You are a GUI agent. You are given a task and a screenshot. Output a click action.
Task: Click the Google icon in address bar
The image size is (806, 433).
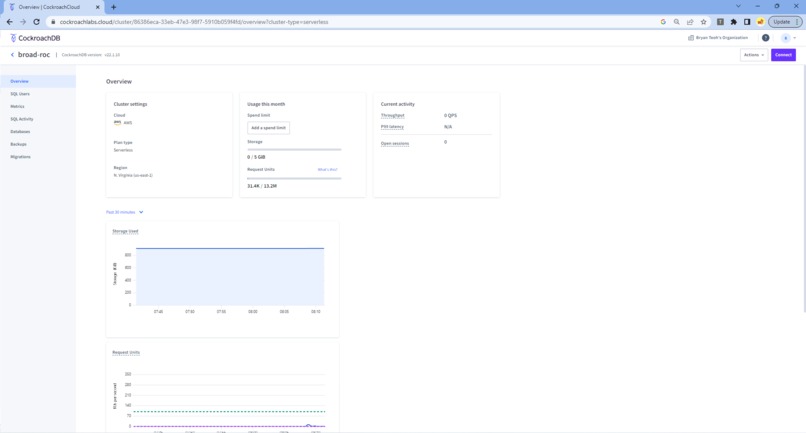[663, 22]
